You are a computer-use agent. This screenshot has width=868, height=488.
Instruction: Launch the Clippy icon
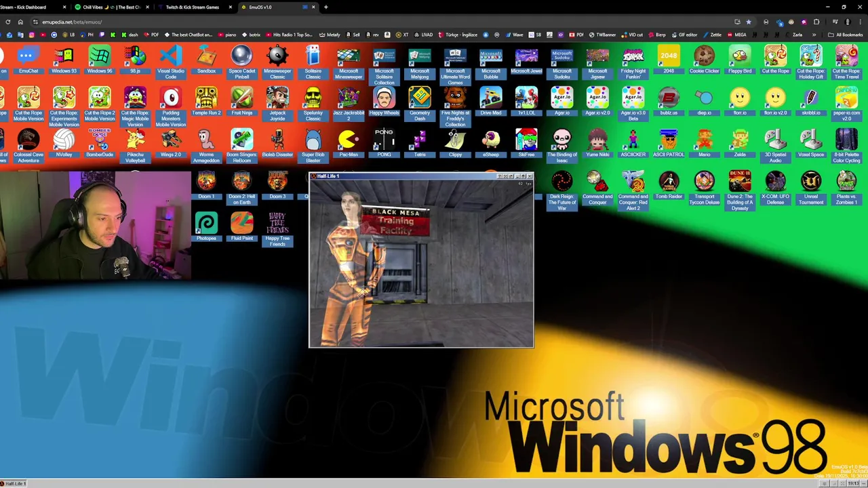click(x=455, y=143)
